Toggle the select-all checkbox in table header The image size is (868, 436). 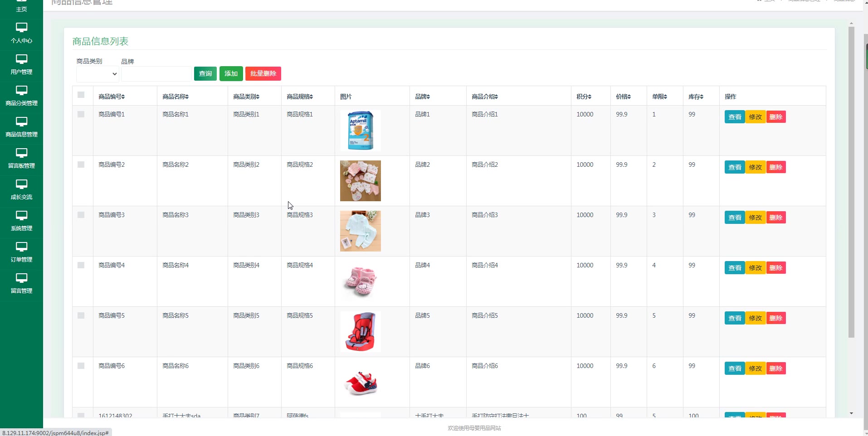tap(81, 95)
